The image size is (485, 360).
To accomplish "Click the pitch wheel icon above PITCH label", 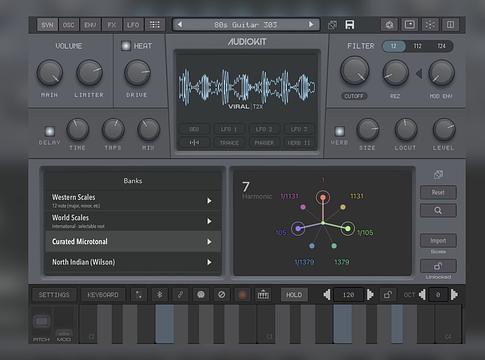I will [42, 321].
